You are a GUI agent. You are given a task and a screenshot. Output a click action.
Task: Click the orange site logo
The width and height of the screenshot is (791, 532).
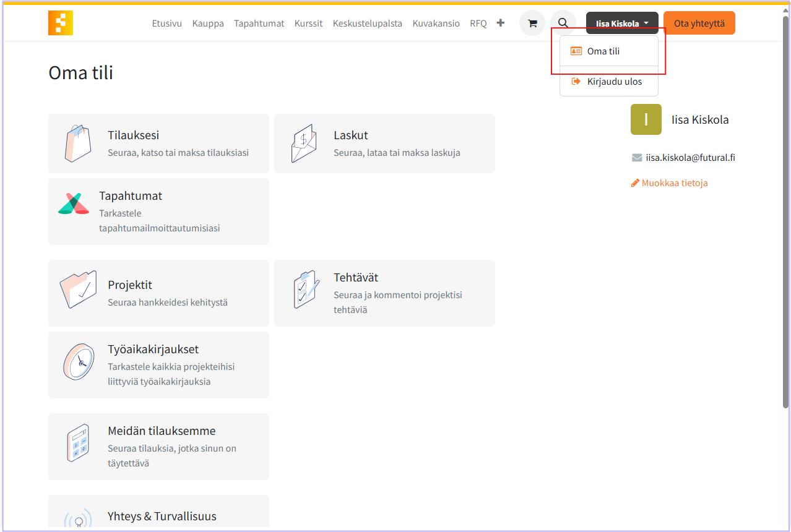coord(61,23)
